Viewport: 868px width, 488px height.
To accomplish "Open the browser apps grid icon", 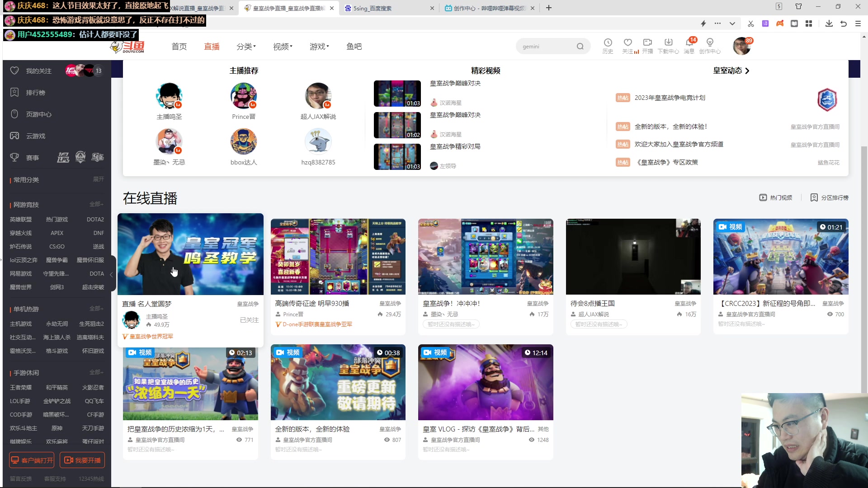I will click(x=809, y=23).
